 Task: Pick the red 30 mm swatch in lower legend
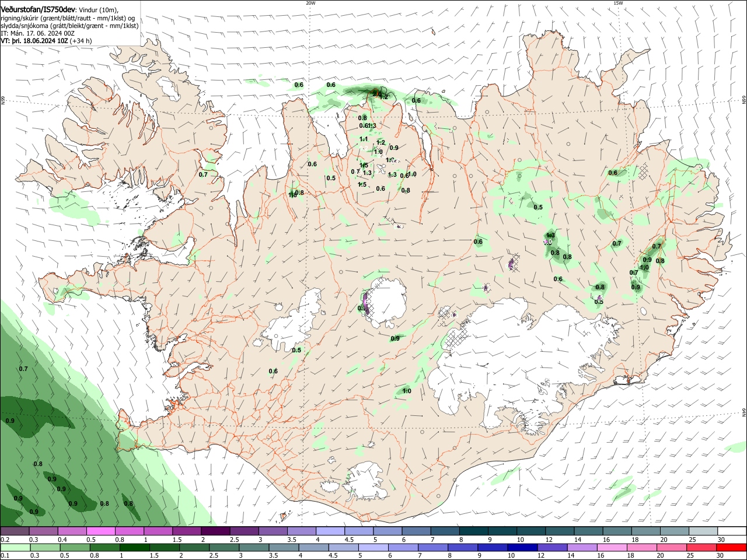[x=731, y=547]
